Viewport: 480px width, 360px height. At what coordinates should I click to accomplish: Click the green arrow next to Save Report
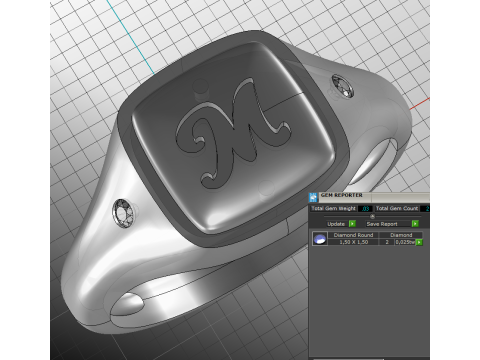click(415, 224)
